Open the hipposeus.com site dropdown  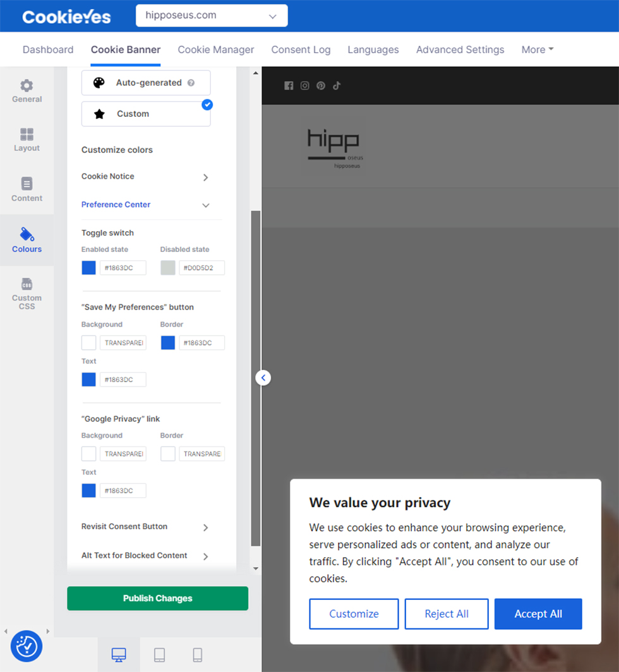212,16
